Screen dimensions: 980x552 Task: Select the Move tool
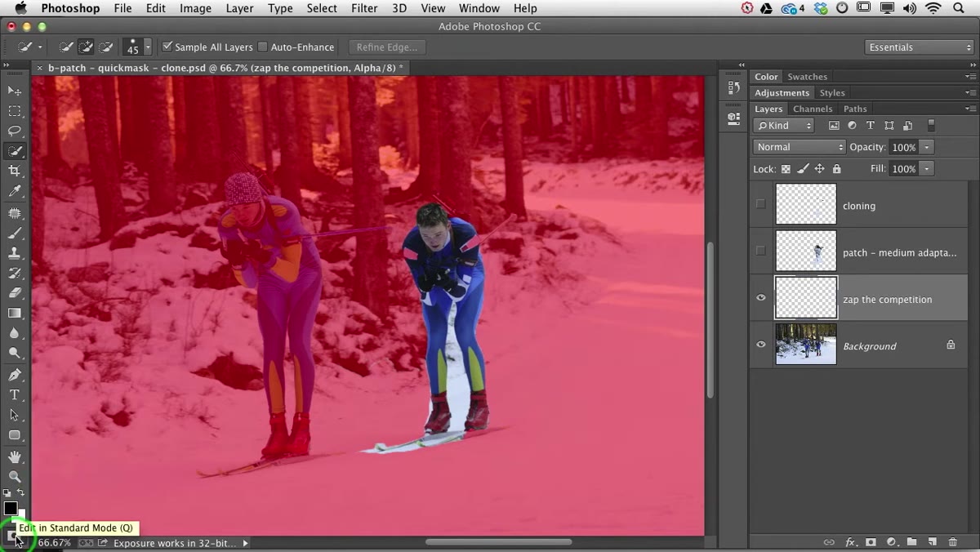click(x=15, y=91)
